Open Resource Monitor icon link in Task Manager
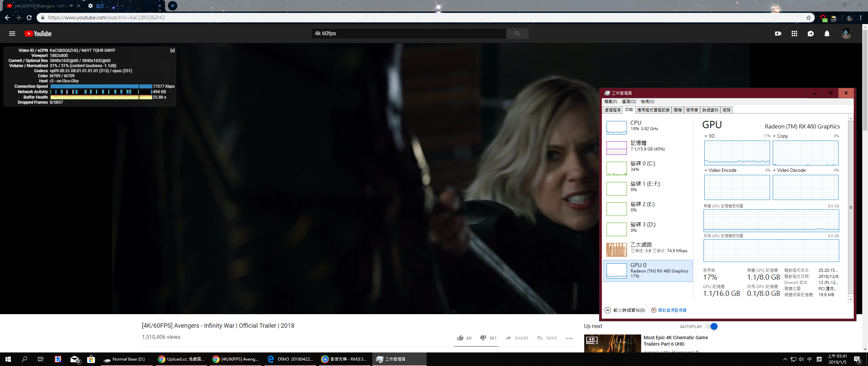Image resolution: width=868 pixels, height=366 pixels. [x=669, y=310]
